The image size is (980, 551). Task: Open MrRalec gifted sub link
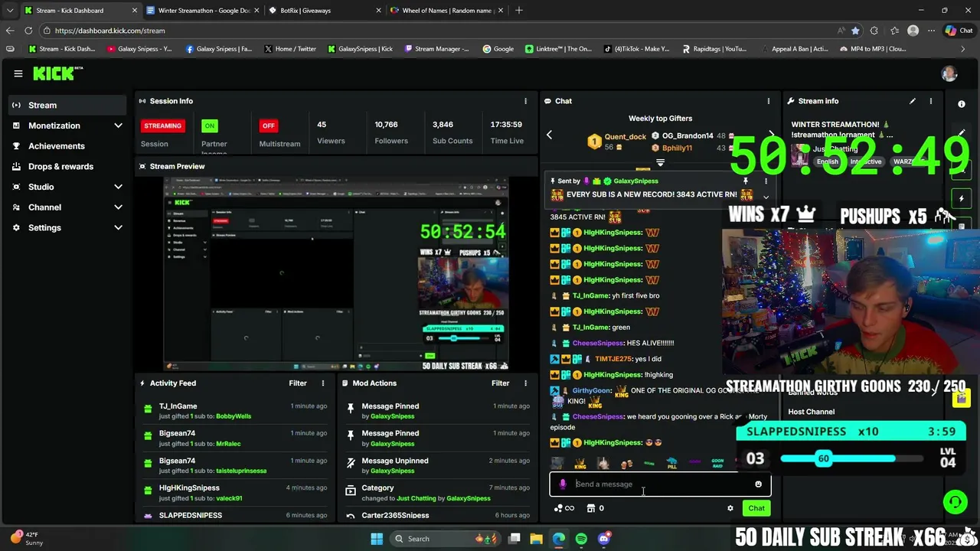click(228, 444)
